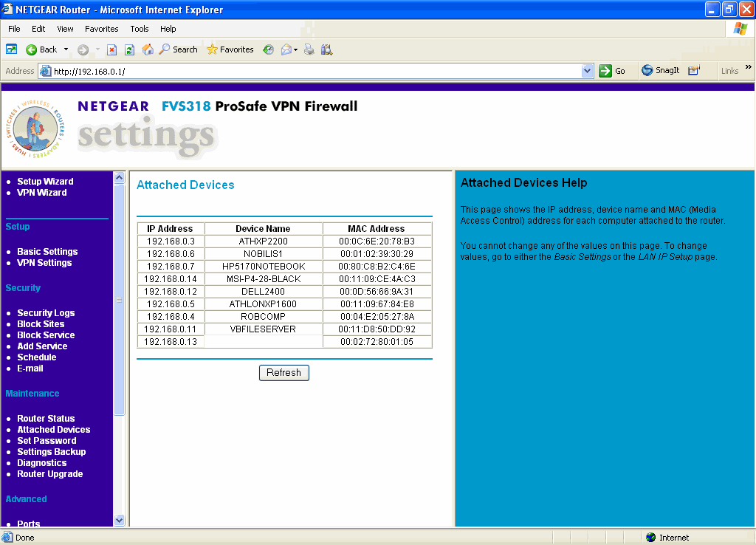Expand the address bar dropdown
This screenshot has height=545, width=756.
click(x=588, y=71)
